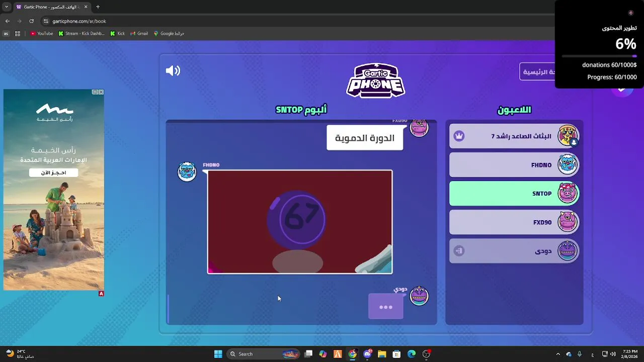Click the ad info icon

point(95,92)
